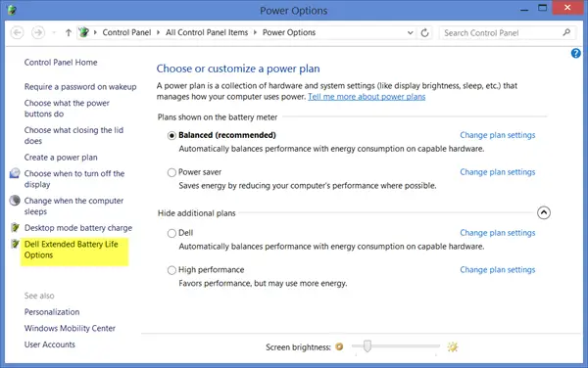Viewport: 588px width, 368px height.
Task: Open Help with the blue question mark
Action: pos(575,53)
